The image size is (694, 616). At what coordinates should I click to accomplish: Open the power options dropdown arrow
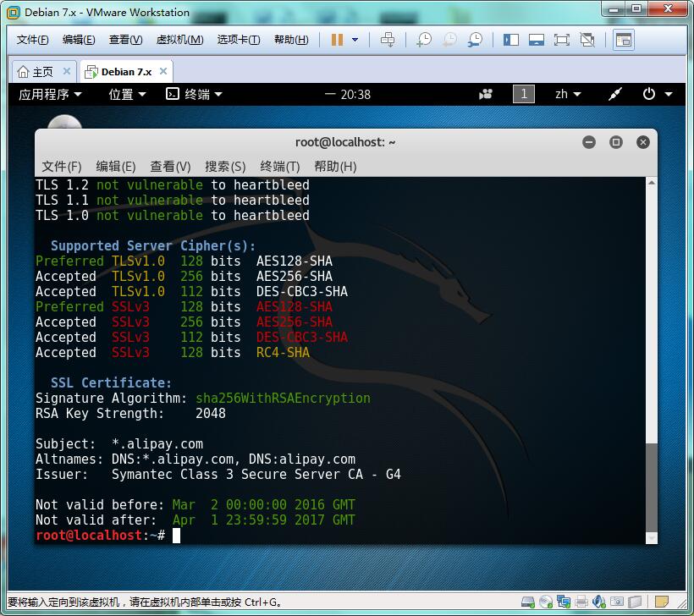point(355,40)
